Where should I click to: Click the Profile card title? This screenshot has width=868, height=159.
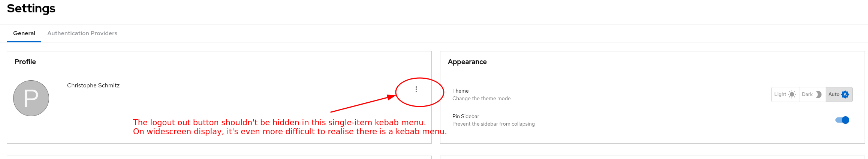tap(25, 62)
